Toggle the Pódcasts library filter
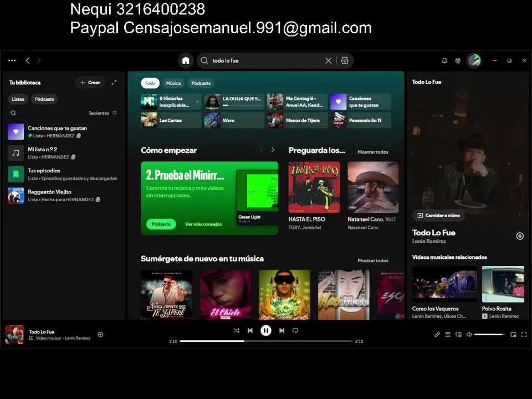 tap(44, 99)
